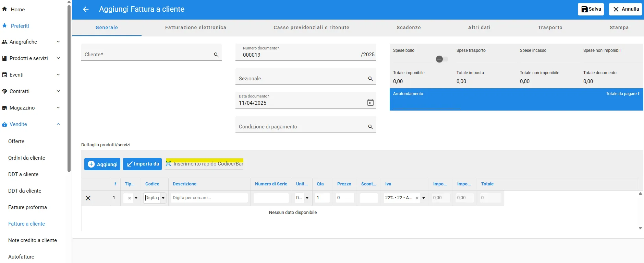Open the Iva dropdown arrow
The height and width of the screenshot is (263, 644).
point(424,198)
